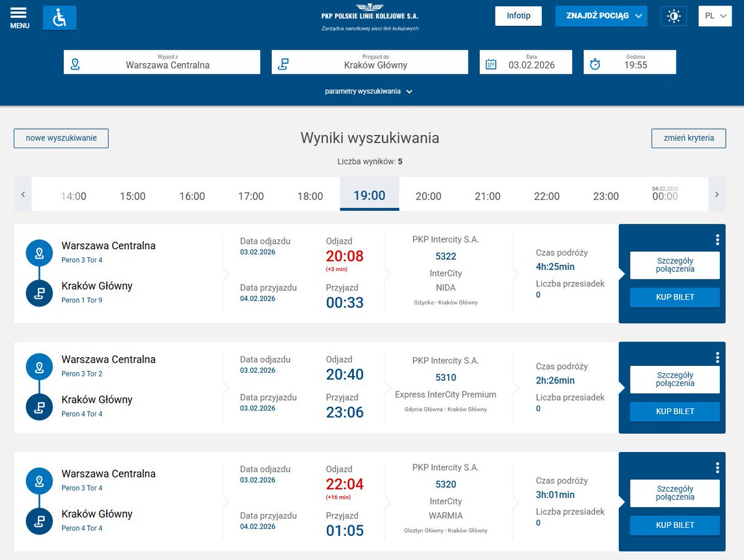This screenshot has width=744, height=560.
Task: Select the 15:00 hour tab
Action: [133, 196]
